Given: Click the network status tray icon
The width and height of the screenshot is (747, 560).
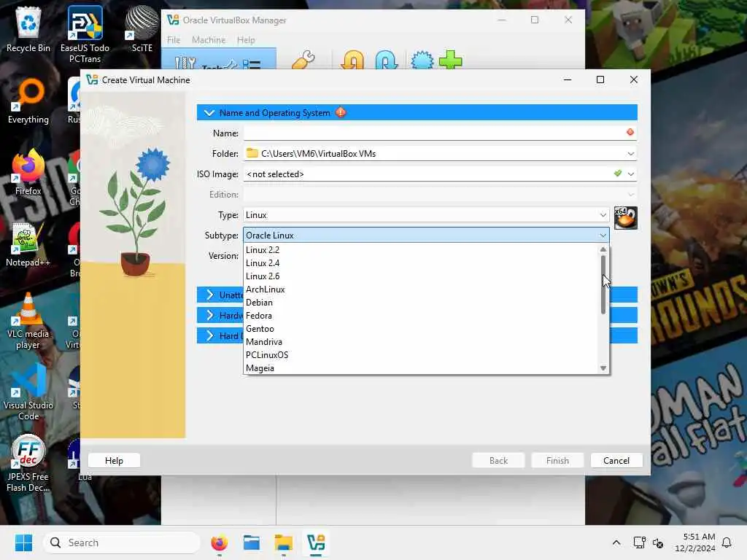Looking at the screenshot, I should pyautogui.click(x=639, y=542).
